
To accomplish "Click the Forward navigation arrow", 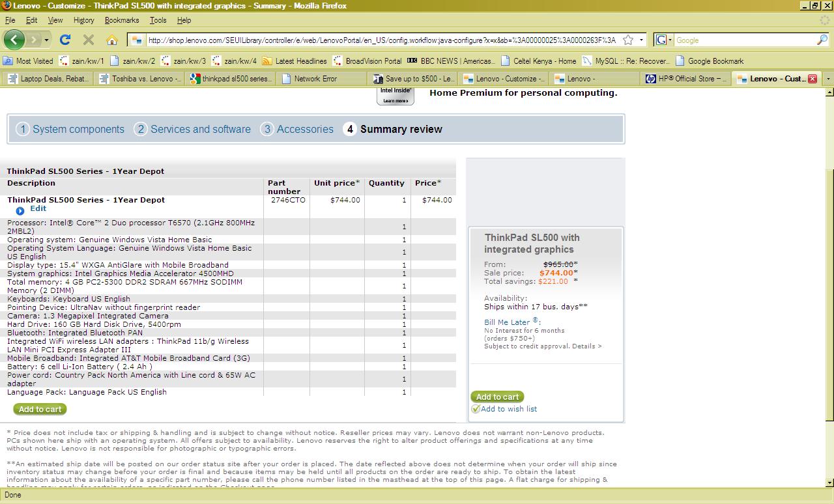I will coord(34,40).
